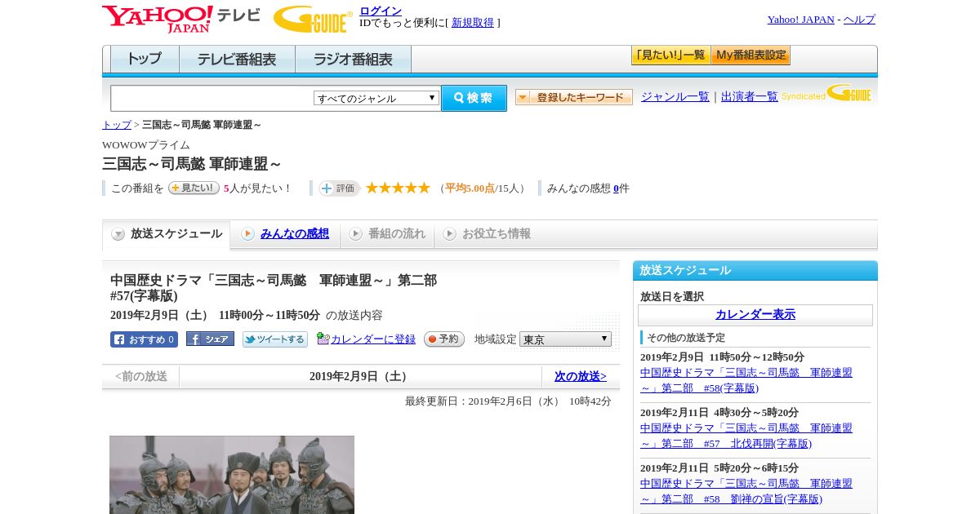
Task: Open the 地域設定 東京 region dropdown
Action: pos(565,339)
